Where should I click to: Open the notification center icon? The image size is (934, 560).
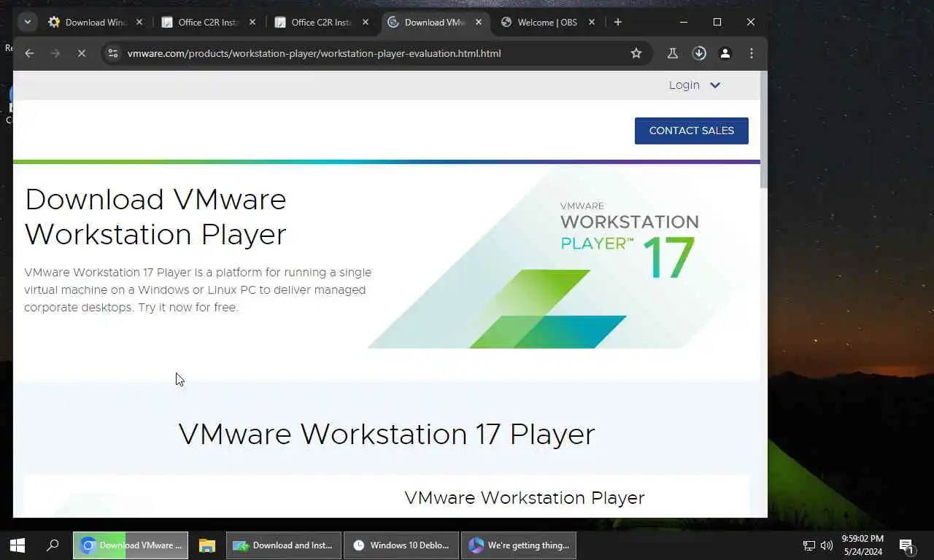(906, 545)
